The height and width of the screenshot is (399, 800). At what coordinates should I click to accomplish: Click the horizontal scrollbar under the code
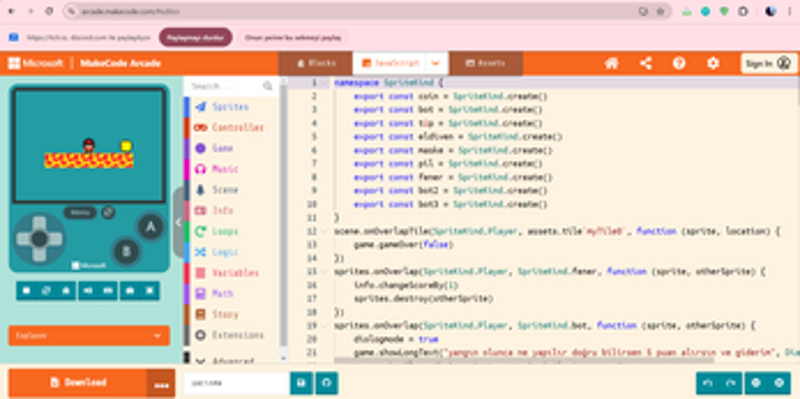coord(524,361)
